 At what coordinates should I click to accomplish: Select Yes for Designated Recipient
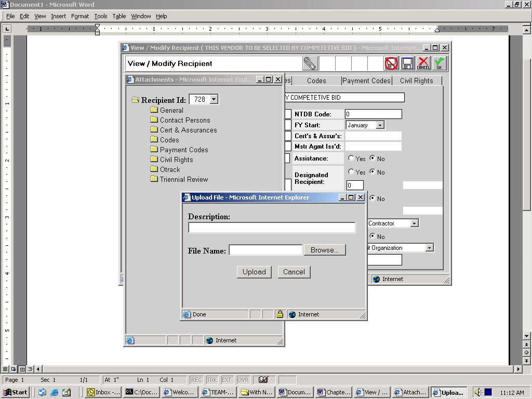[351, 171]
